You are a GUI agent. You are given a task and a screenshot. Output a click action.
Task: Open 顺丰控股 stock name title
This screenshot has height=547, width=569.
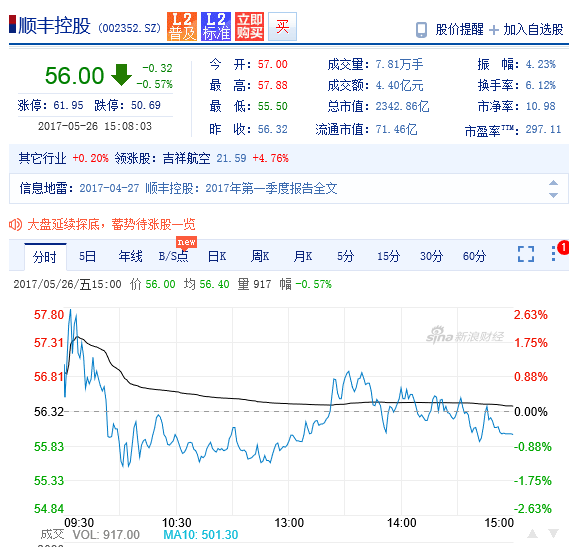click(x=54, y=26)
